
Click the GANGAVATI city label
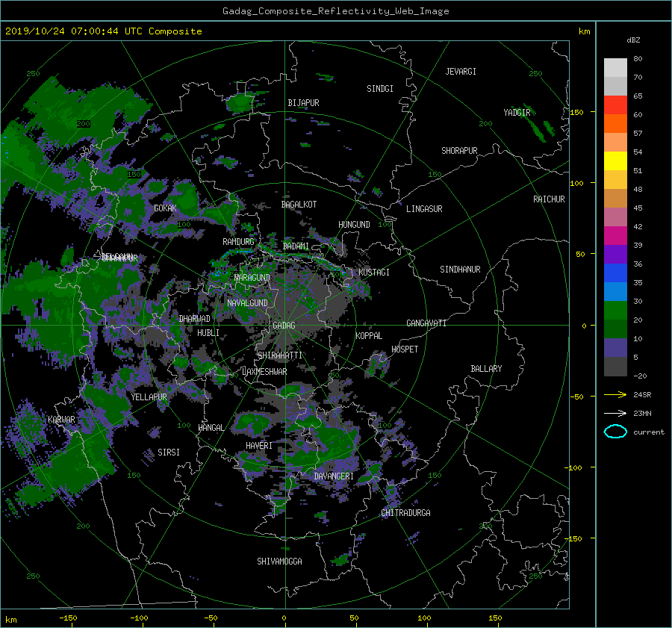tap(426, 323)
